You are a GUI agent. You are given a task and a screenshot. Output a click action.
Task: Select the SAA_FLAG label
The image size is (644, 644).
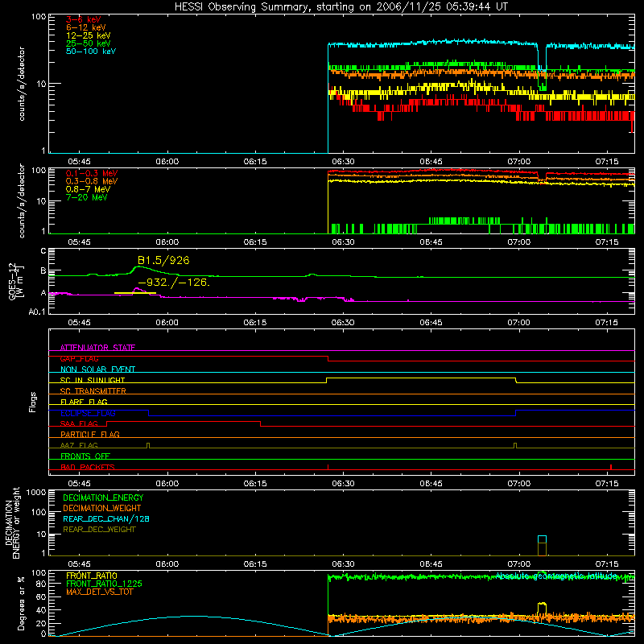click(79, 423)
